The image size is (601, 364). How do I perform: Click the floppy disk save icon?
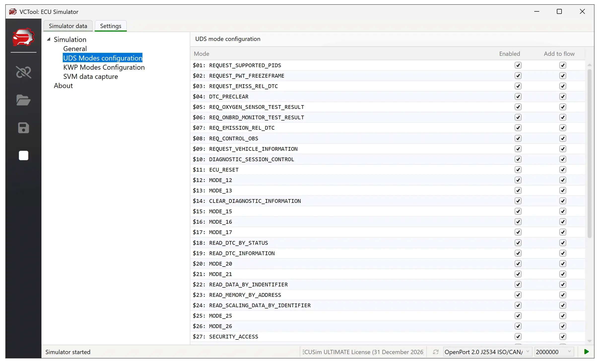coord(23,128)
